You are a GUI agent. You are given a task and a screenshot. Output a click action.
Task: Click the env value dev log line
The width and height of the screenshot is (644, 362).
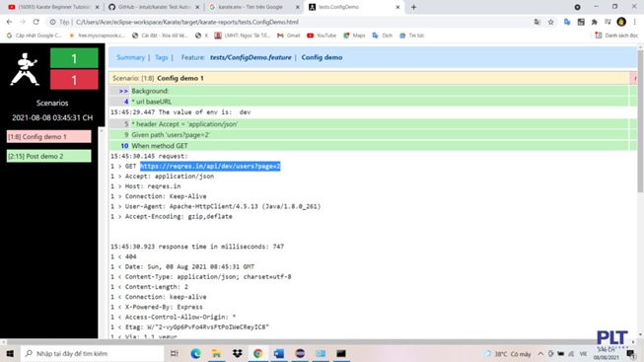180,112
